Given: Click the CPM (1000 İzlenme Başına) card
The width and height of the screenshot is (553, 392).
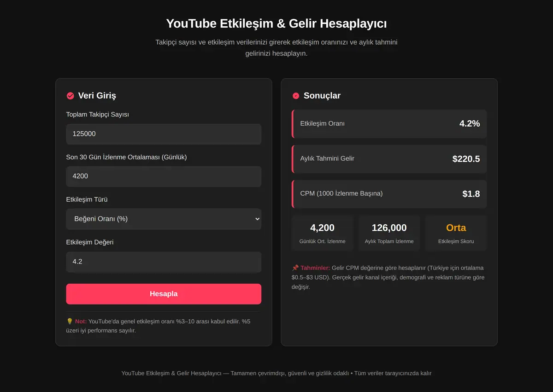Looking at the screenshot, I should pos(389,193).
